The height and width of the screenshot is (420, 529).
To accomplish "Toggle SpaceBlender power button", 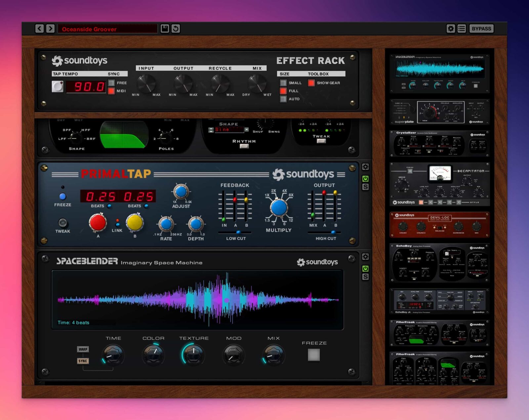I will pos(365,269).
